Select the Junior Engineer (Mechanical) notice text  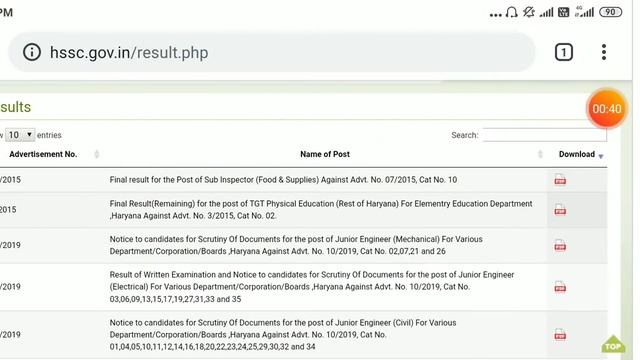click(296, 245)
